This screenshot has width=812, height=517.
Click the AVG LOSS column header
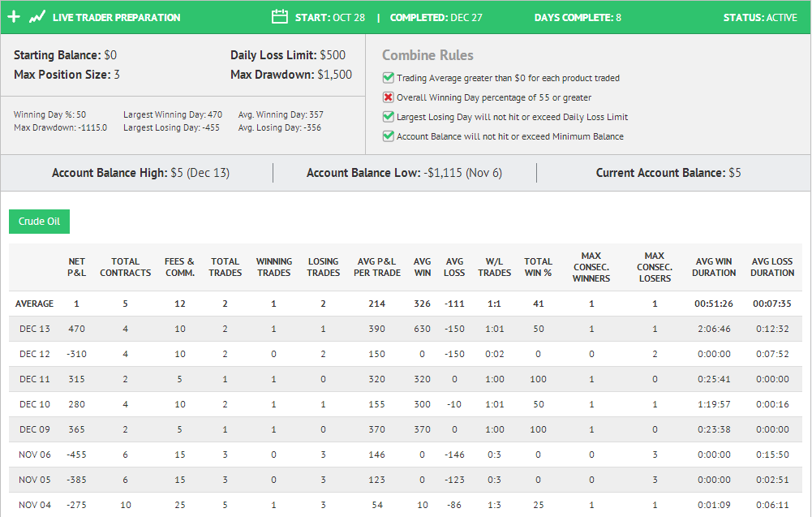pyautogui.click(x=454, y=267)
